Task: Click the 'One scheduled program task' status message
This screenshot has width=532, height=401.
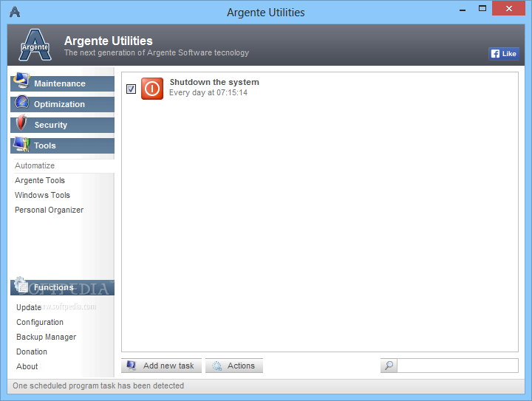Action: coord(98,385)
